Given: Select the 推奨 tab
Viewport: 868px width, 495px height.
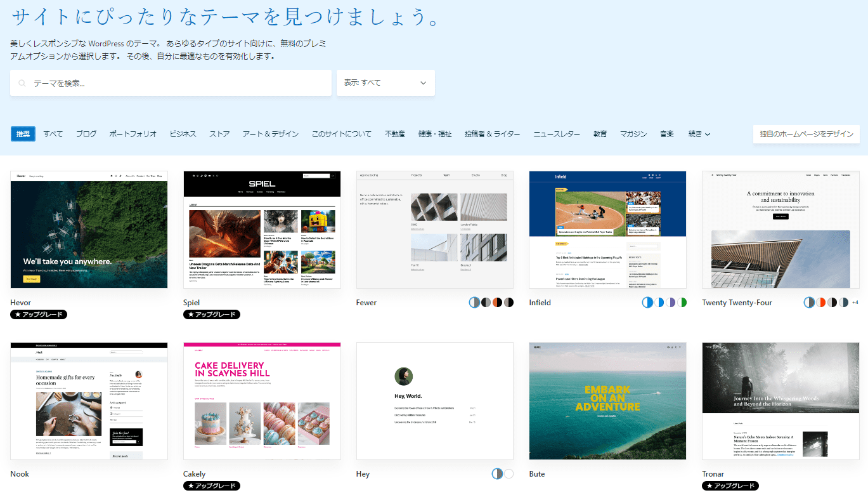Looking at the screenshot, I should coord(23,134).
